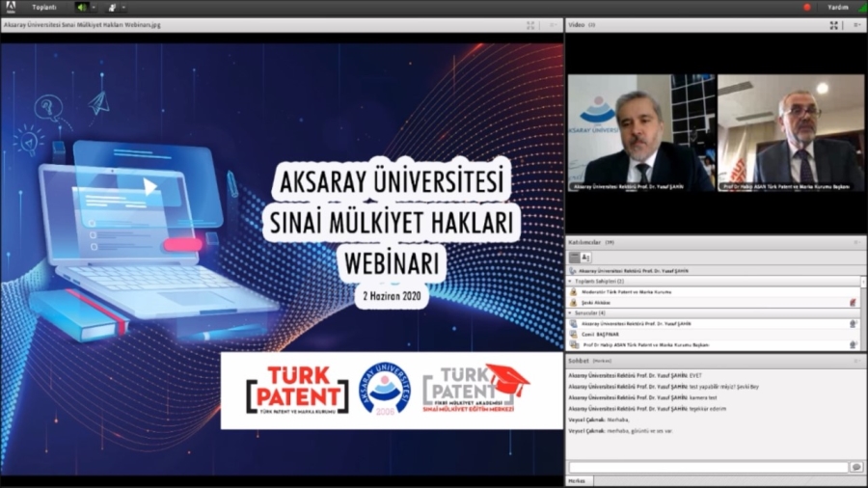Open the Toplantı menu
The width and height of the screenshot is (868, 488).
pos(43,7)
